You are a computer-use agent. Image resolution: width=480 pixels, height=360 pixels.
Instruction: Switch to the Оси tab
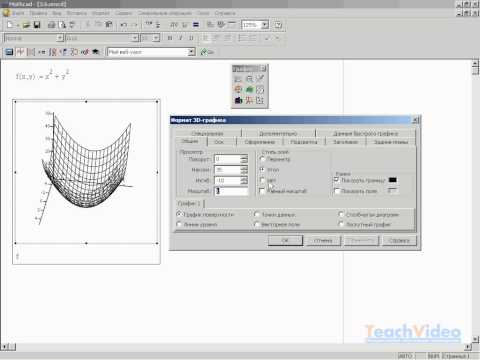point(219,142)
